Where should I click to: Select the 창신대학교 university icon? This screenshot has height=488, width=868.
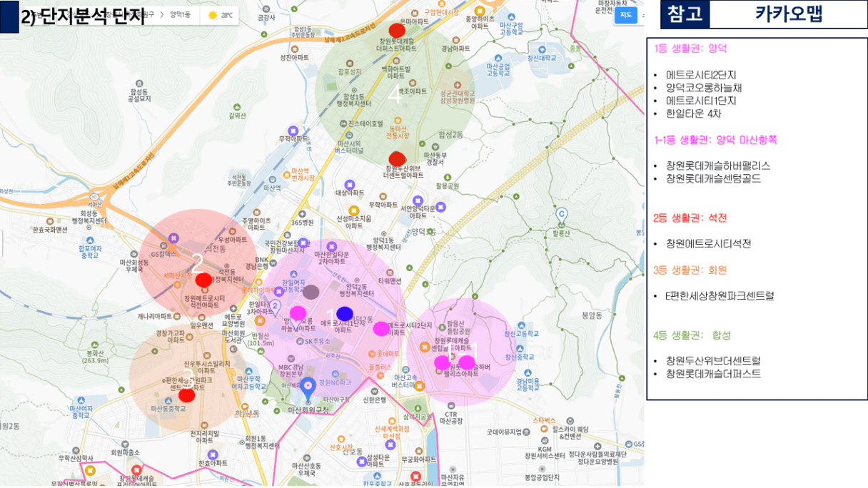[541, 49]
